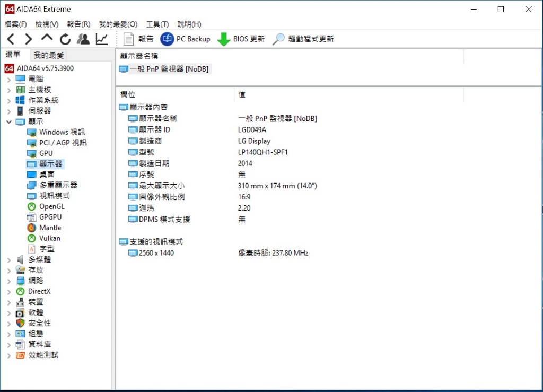This screenshot has height=392, width=543.
Task: Select the LG Display manufacturer value
Action: pos(254,141)
